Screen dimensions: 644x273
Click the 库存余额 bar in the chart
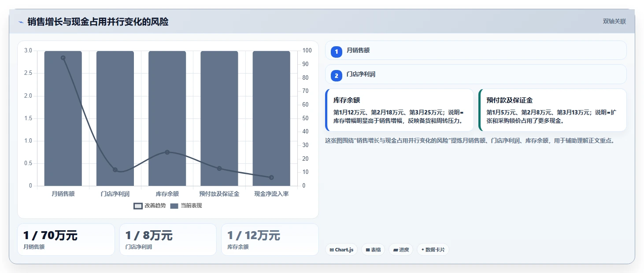(x=167, y=118)
